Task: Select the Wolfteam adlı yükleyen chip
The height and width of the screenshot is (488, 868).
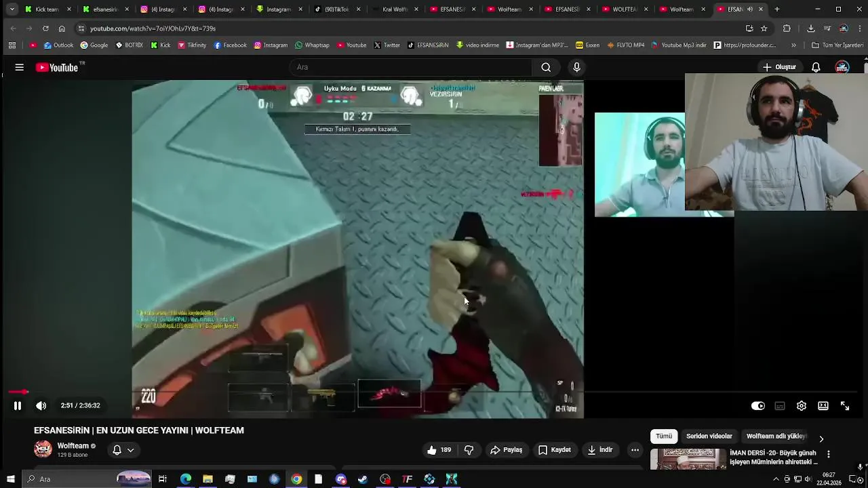Action: [776, 436]
